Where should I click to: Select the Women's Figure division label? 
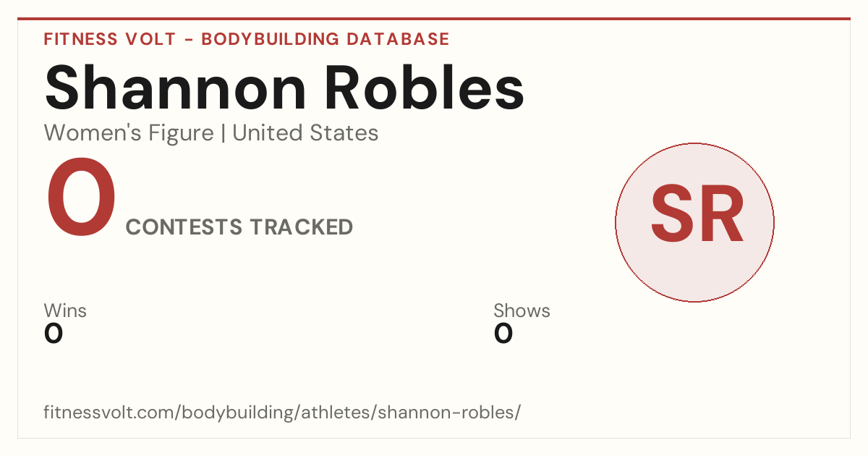129,133
